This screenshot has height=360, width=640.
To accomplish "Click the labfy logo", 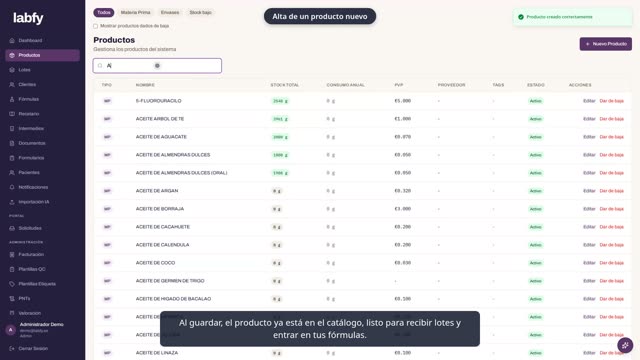I will coord(28,18).
